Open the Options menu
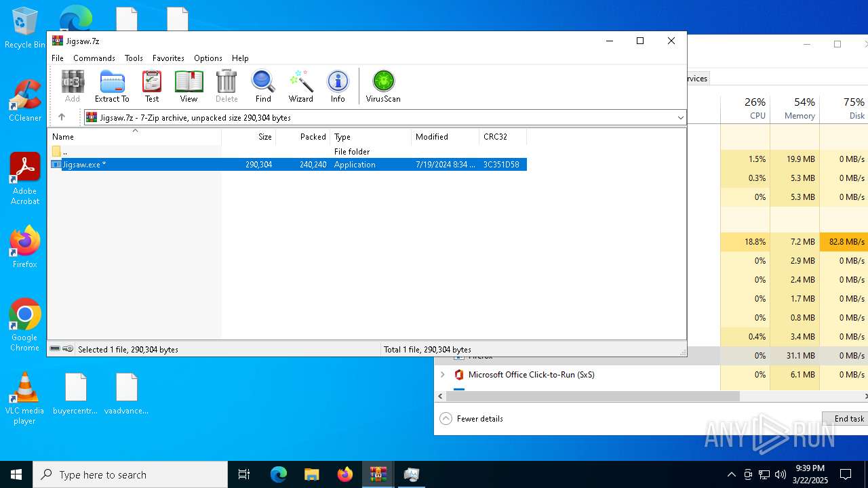Screen dimensions: 868x488 pyautogui.click(x=208, y=58)
